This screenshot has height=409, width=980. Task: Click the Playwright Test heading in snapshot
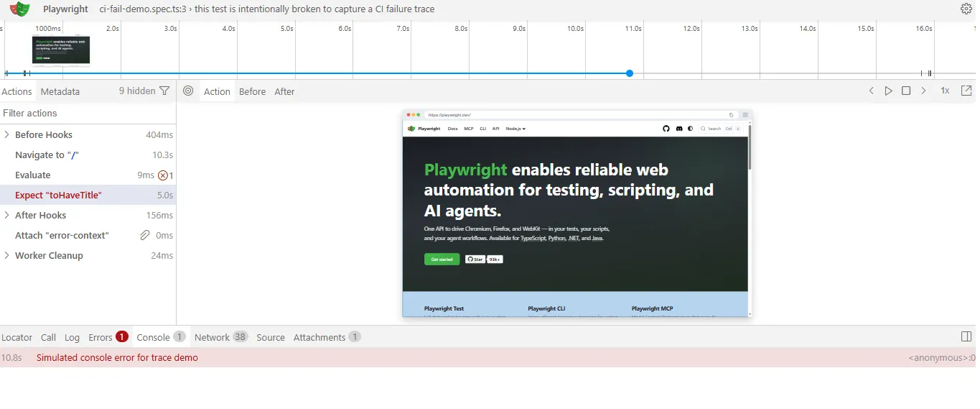[x=444, y=308]
